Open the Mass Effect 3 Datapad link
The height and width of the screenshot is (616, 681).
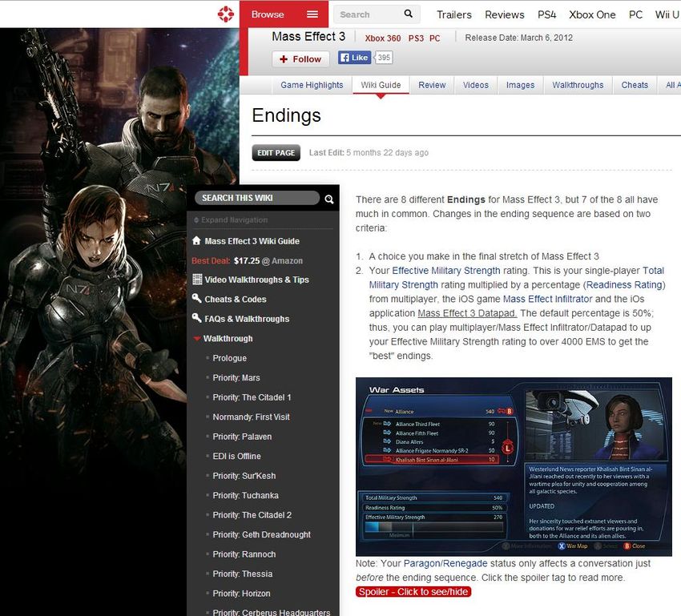[x=467, y=313]
